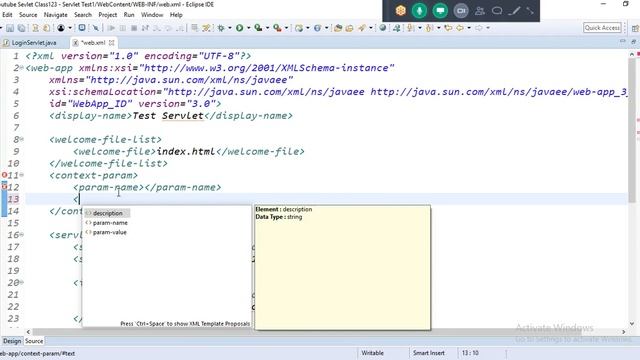Select the pen annotation tool in overlay

(515, 11)
